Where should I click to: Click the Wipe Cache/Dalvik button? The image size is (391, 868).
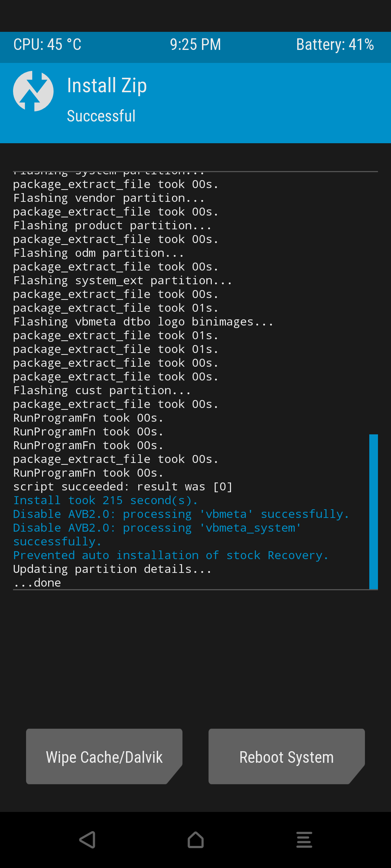pos(104,757)
